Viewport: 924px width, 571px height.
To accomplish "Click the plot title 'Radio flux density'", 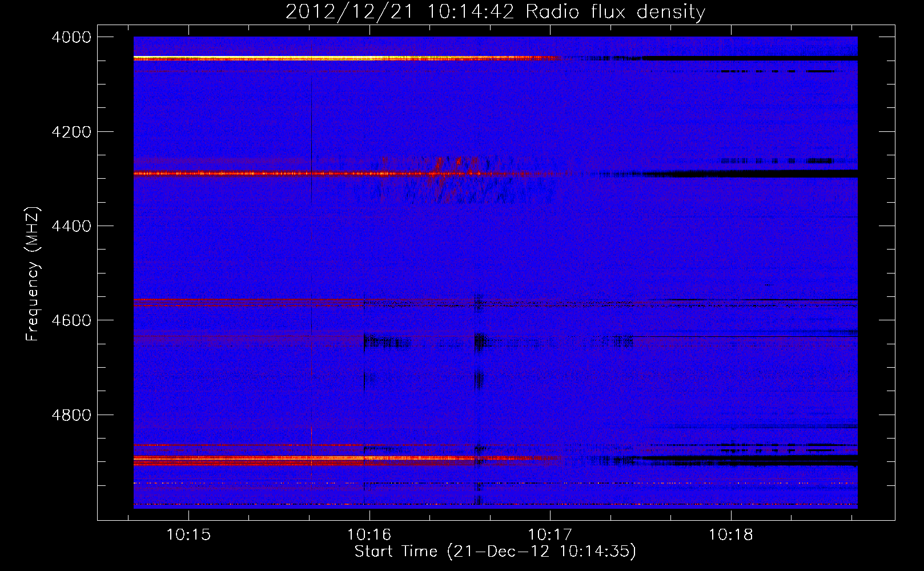I will [615, 12].
